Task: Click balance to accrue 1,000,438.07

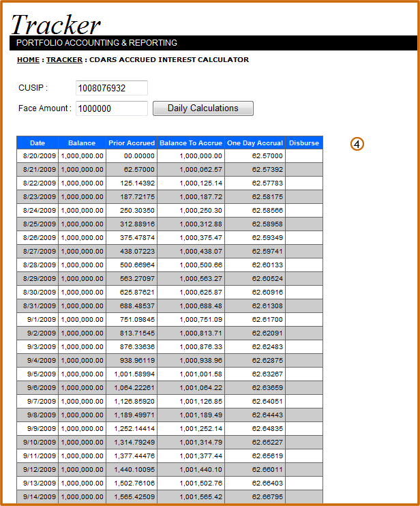Action: point(191,251)
